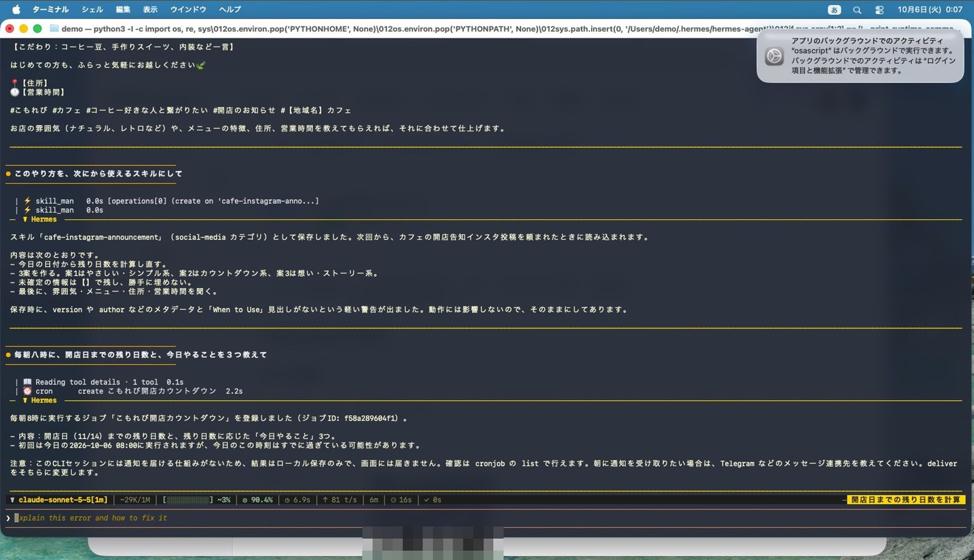Screen dimensions: 974x560
Task: Click the 6.9s timer in status bar
Action: [297, 500]
